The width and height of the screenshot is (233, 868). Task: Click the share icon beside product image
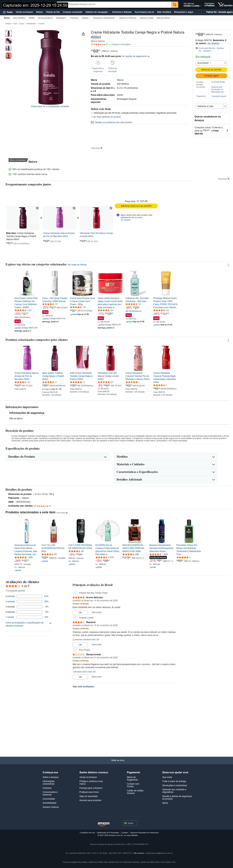[x=83, y=34]
